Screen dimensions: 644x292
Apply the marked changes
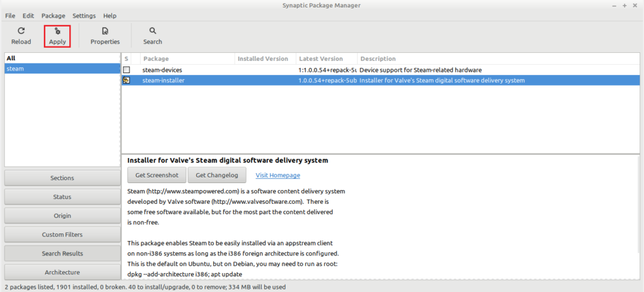[57, 36]
